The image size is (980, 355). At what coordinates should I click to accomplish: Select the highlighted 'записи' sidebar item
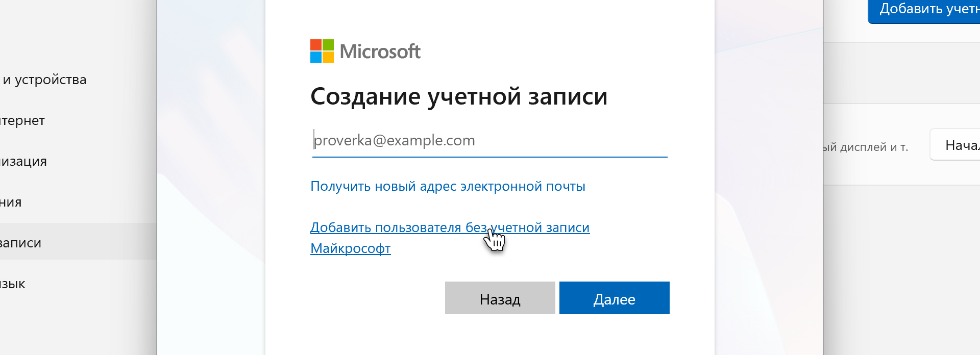[x=21, y=243]
